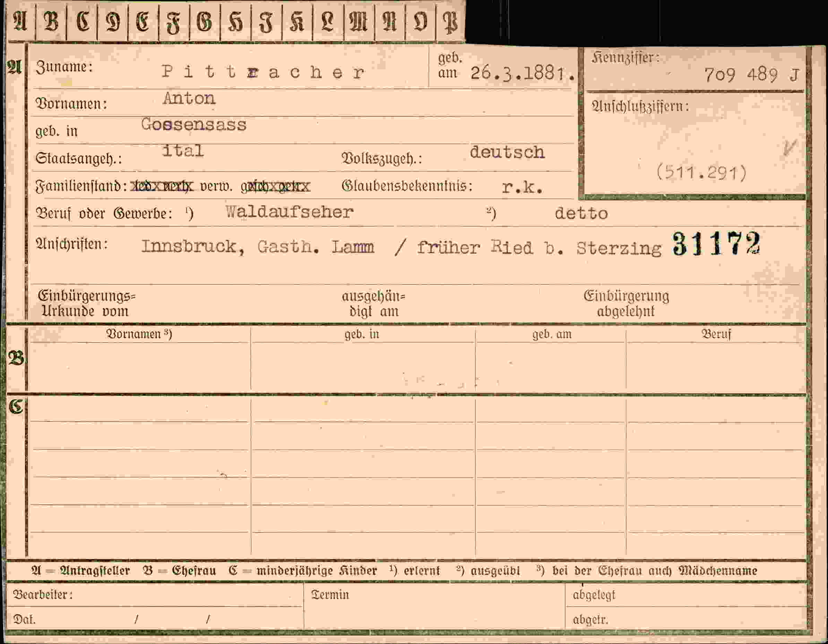Screen dimensions: 828x644
Task: Select index tab letter H
Action: click(x=235, y=22)
